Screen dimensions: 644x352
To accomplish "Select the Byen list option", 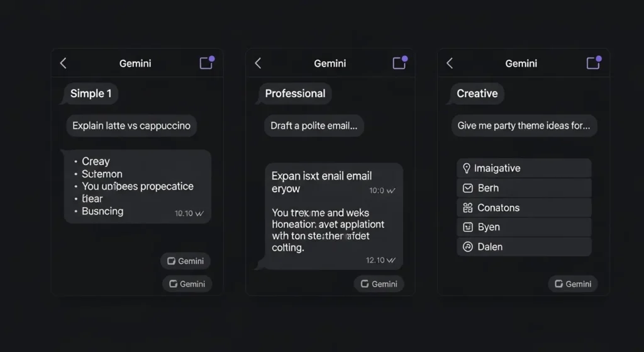I will click(524, 227).
